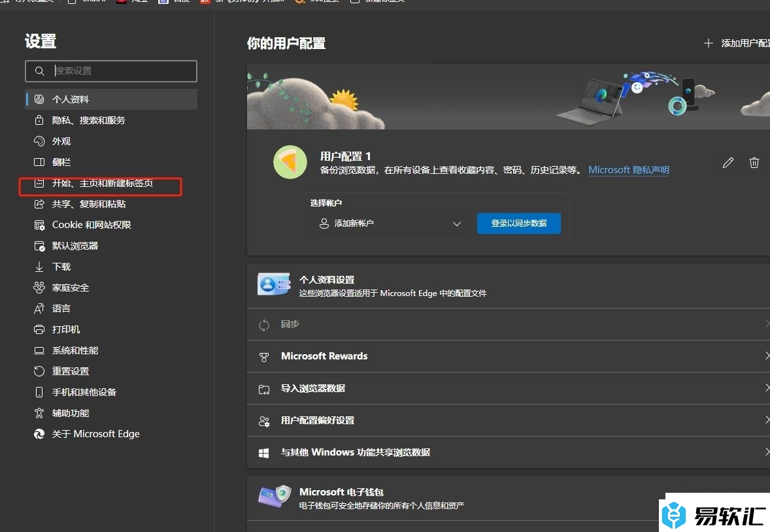This screenshot has width=770, height=532.
Task: Click the accessibility icon beside 辅助功能
Action: click(x=39, y=413)
